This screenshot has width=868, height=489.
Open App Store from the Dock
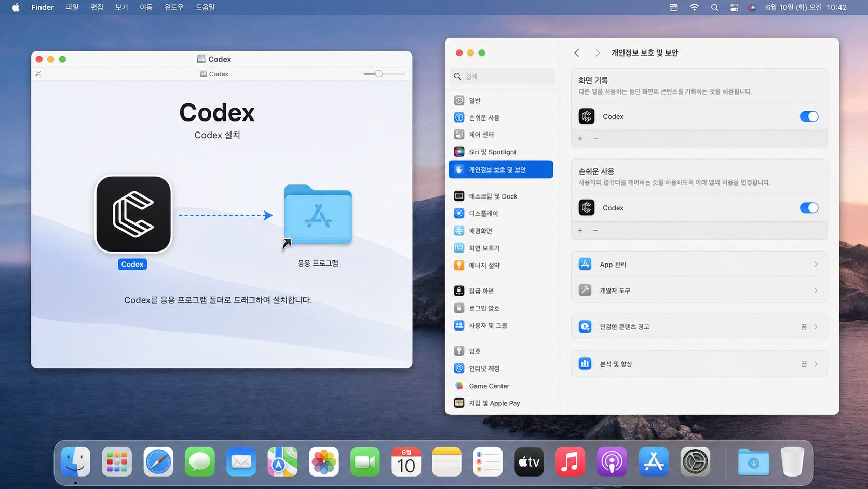(x=654, y=461)
